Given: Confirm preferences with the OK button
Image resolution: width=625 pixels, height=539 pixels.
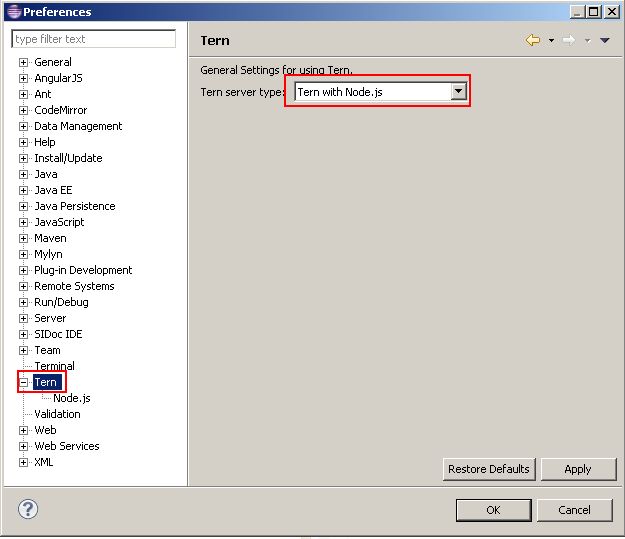Looking at the screenshot, I should [493, 510].
